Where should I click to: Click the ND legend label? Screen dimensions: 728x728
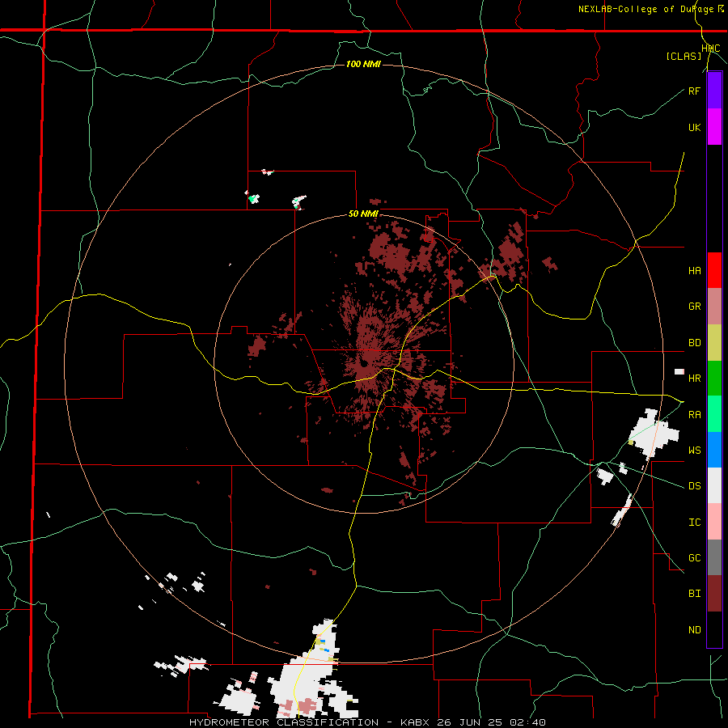pyautogui.click(x=694, y=630)
